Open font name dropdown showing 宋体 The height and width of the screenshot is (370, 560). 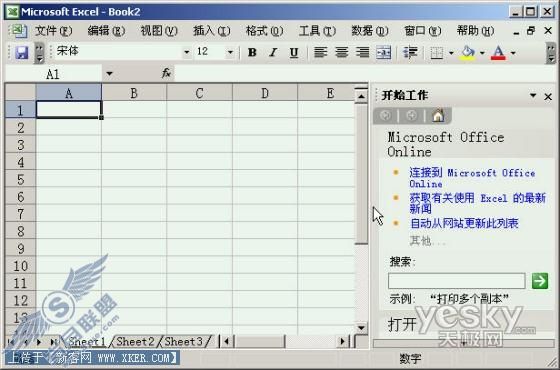186,52
